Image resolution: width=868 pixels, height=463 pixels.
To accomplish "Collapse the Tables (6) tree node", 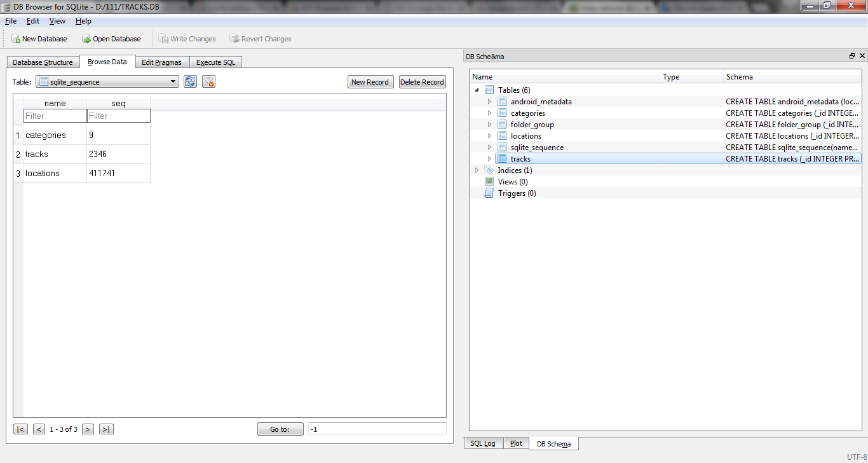I will click(x=477, y=90).
